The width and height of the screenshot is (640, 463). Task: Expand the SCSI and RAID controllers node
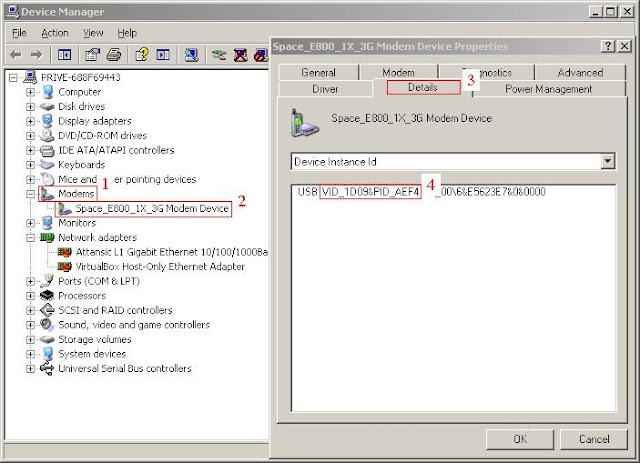[x=30, y=310]
